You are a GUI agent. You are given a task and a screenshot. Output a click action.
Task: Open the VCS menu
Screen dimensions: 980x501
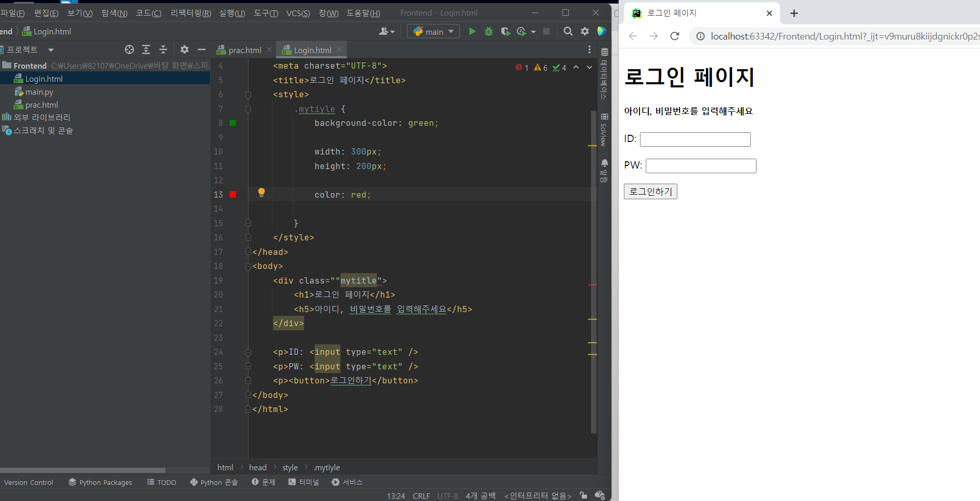tap(298, 13)
